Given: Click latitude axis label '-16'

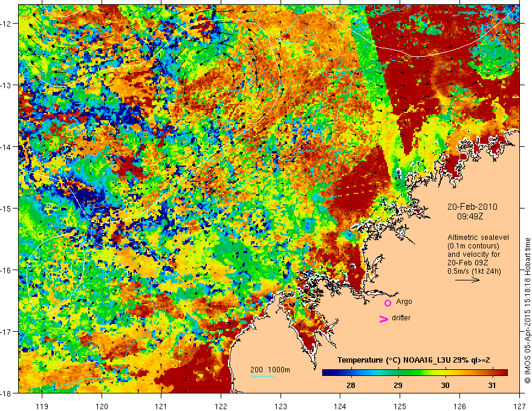Looking at the screenshot, I should click(7, 270).
